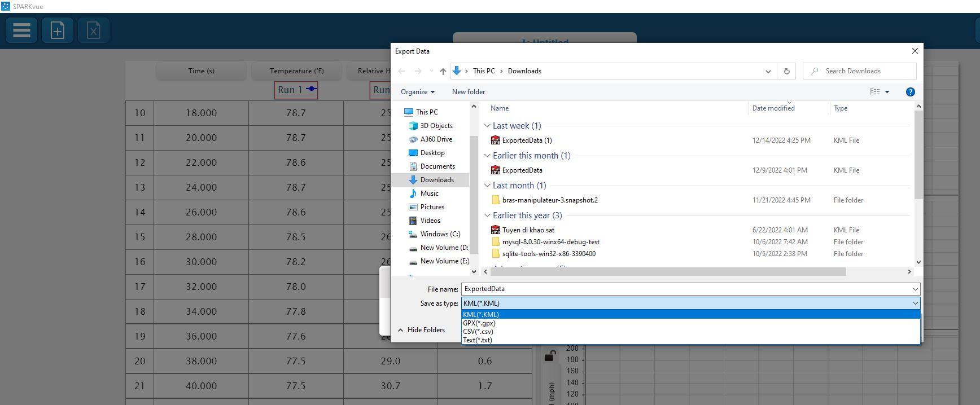Collapse the Save as type dropdown
The width and height of the screenshot is (980, 405).
tap(915, 303)
